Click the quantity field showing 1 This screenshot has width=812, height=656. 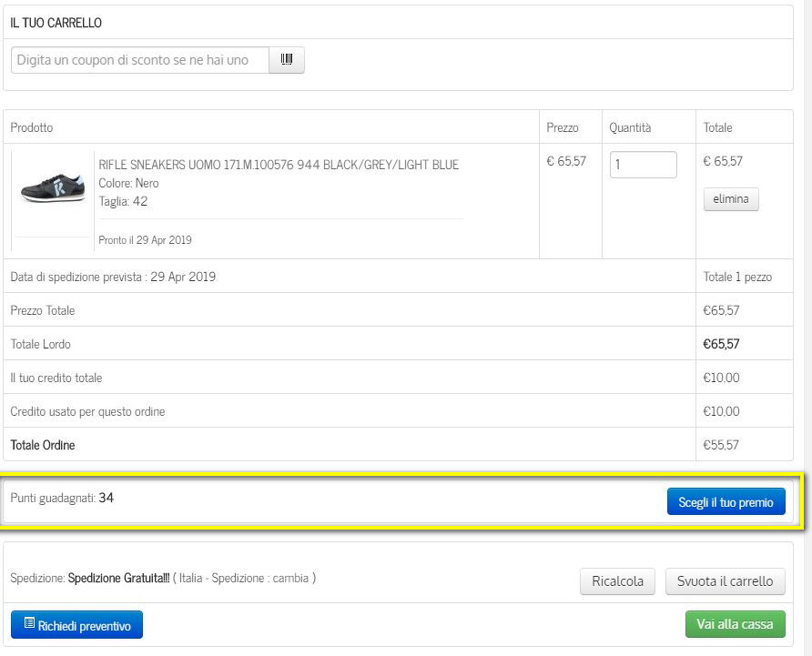tap(644, 165)
